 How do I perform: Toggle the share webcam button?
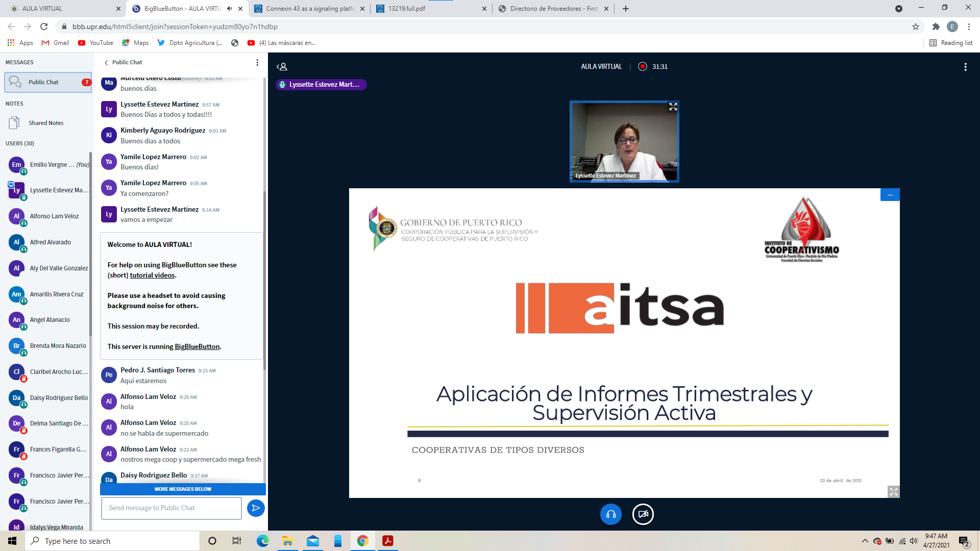pyautogui.click(x=643, y=514)
